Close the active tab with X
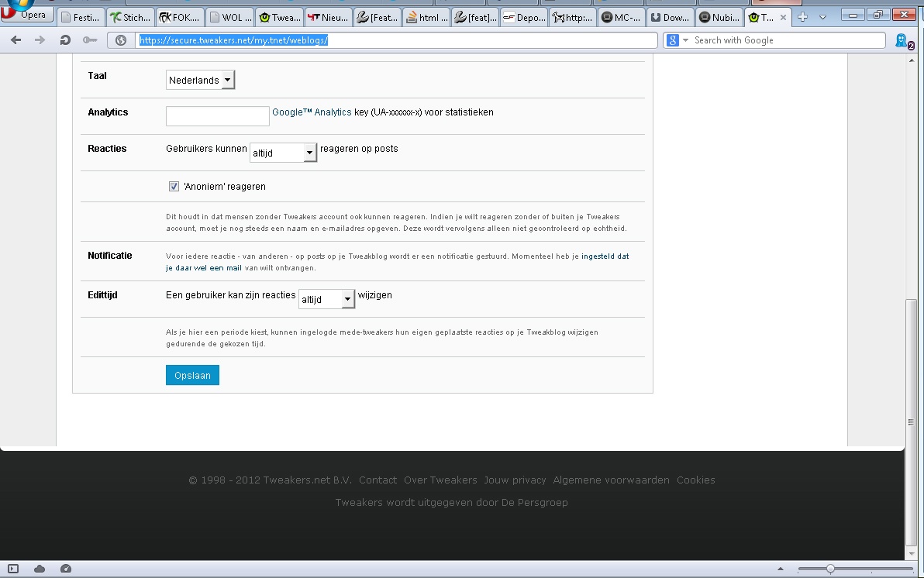 [x=783, y=18]
